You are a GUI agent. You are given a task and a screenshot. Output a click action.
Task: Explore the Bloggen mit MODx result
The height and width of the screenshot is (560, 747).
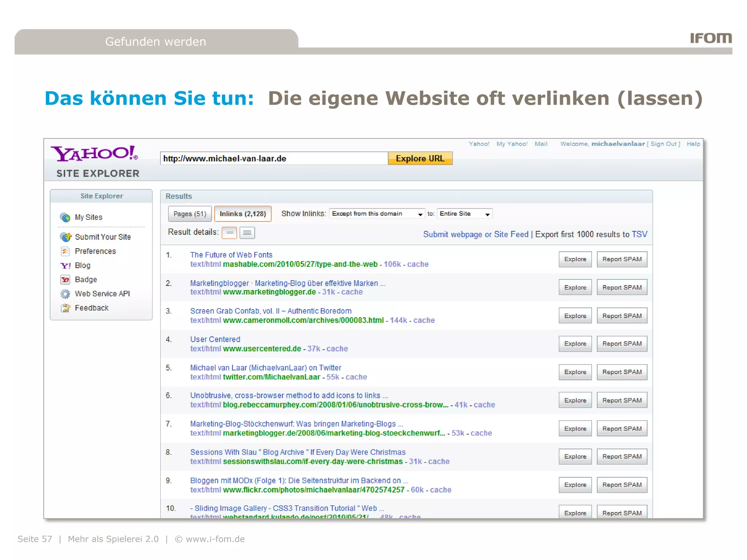(575, 485)
